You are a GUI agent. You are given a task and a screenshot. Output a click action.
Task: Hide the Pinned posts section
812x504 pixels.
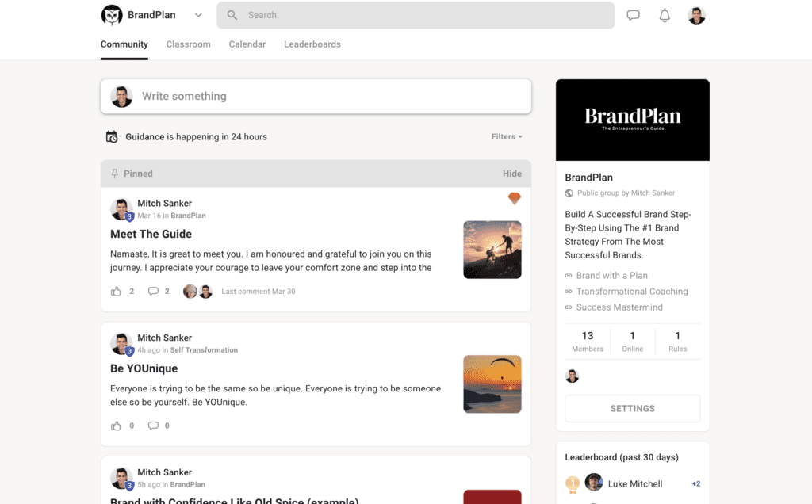pyautogui.click(x=512, y=174)
